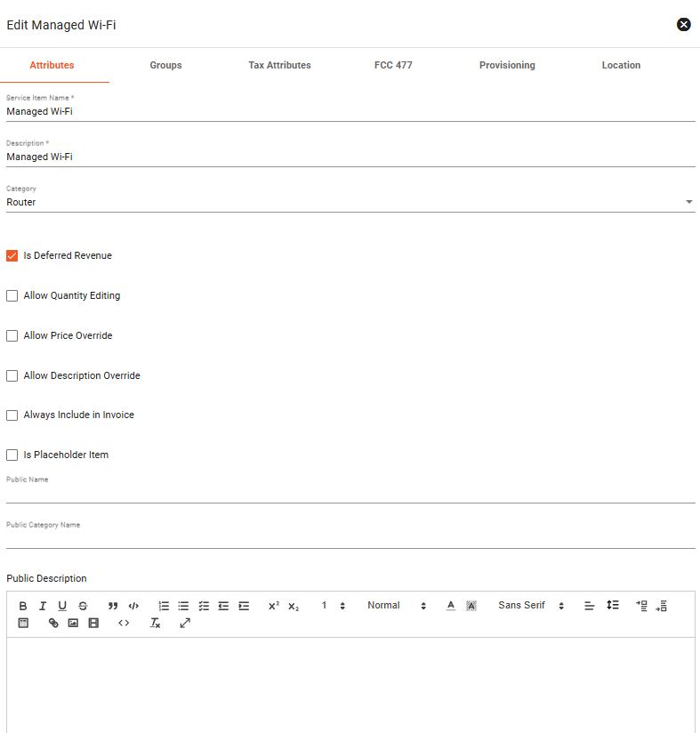Add spacing before paragraph icon
The height and width of the screenshot is (733, 700).
(x=641, y=606)
